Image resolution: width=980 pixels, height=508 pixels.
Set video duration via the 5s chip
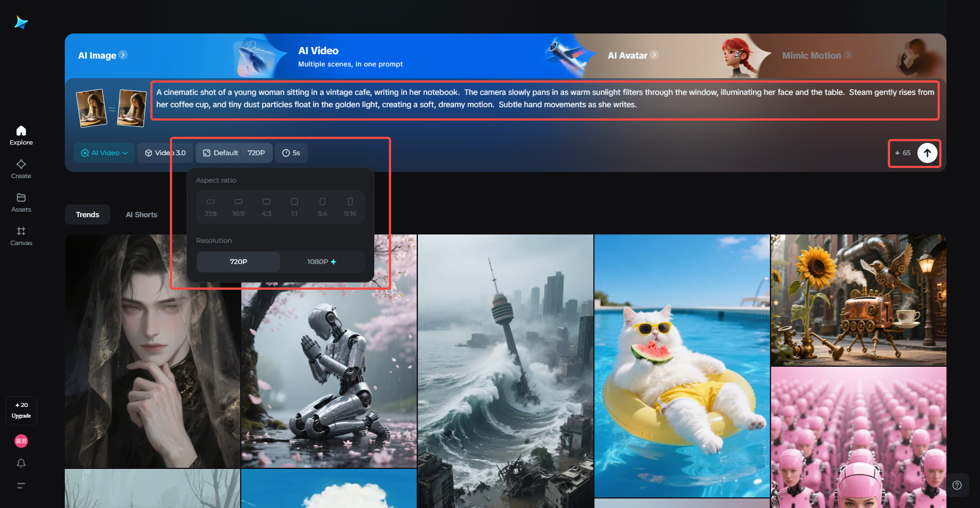click(x=291, y=152)
